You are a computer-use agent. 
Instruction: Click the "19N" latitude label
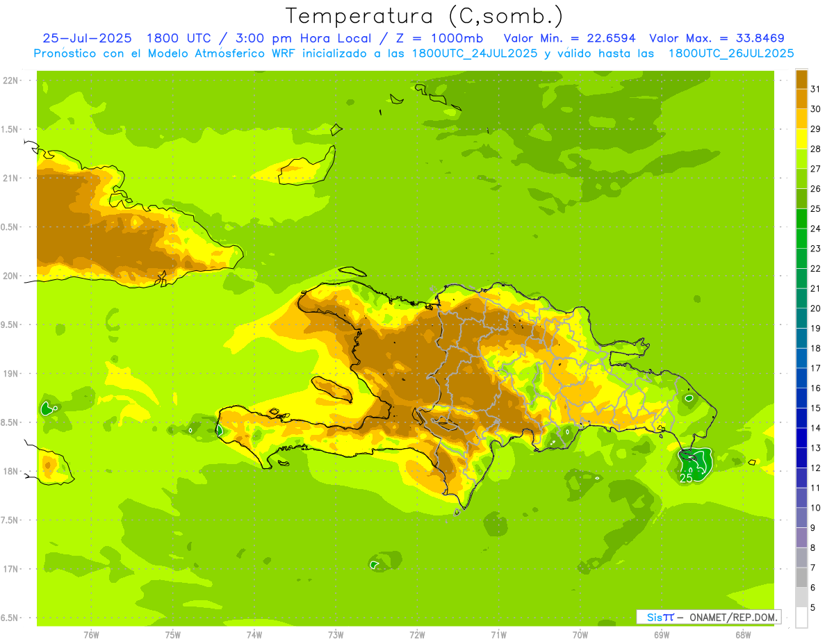coord(11,373)
